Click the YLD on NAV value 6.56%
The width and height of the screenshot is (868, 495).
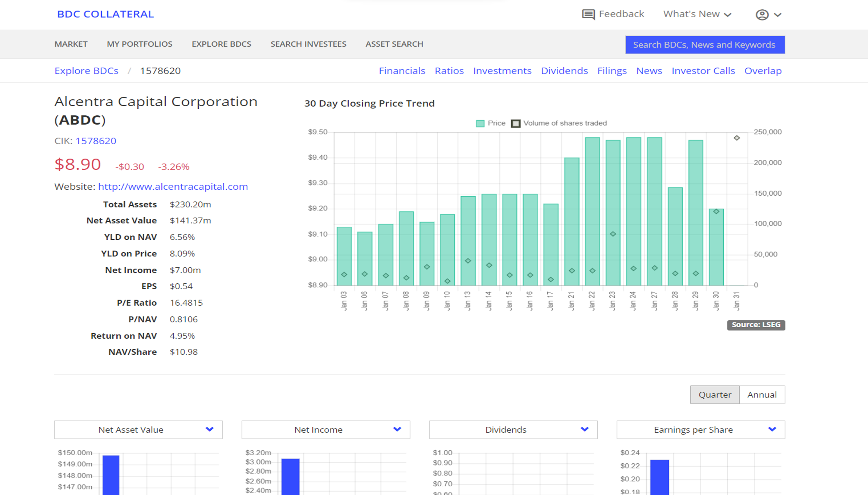click(x=182, y=237)
